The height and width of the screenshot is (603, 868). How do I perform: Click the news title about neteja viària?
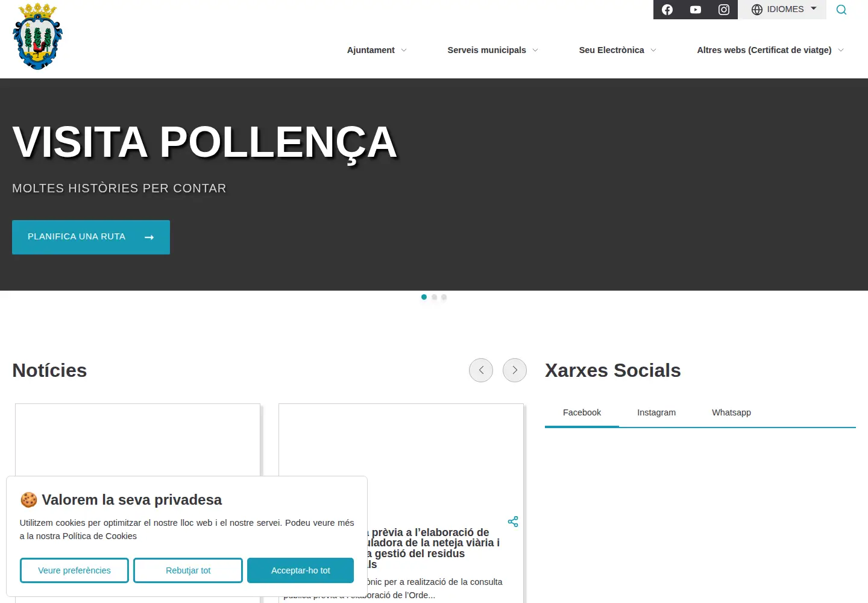click(433, 548)
